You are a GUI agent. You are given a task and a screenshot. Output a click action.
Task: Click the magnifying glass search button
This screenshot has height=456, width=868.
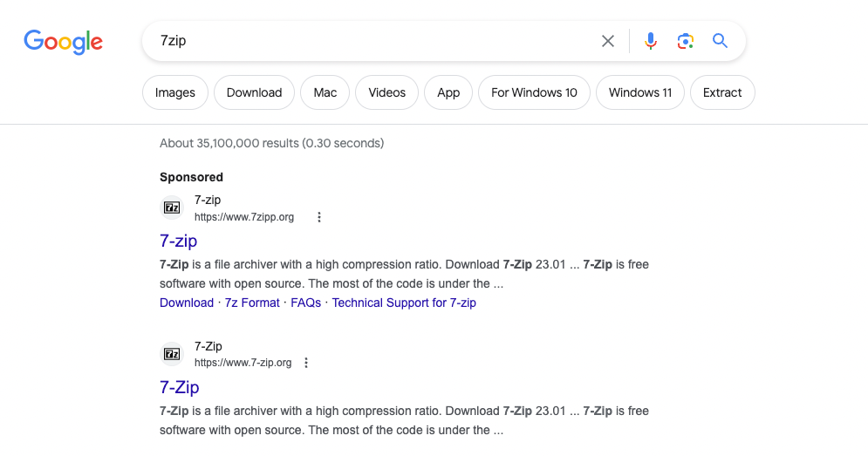[720, 41]
